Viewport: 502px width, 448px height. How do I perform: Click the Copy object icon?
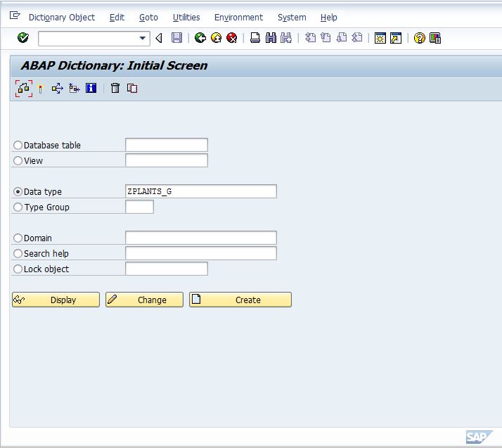pyautogui.click(x=132, y=88)
